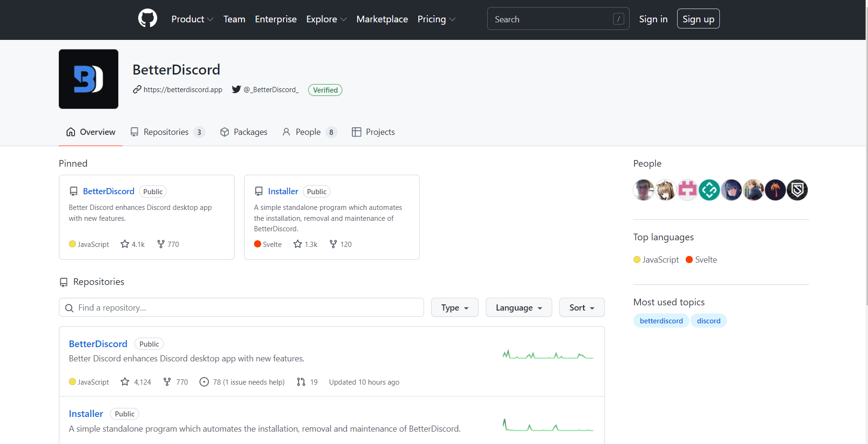Screen dimensions: 868x444
Task: Click the link icon beside betterdiscord.app
Action: (137, 89)
